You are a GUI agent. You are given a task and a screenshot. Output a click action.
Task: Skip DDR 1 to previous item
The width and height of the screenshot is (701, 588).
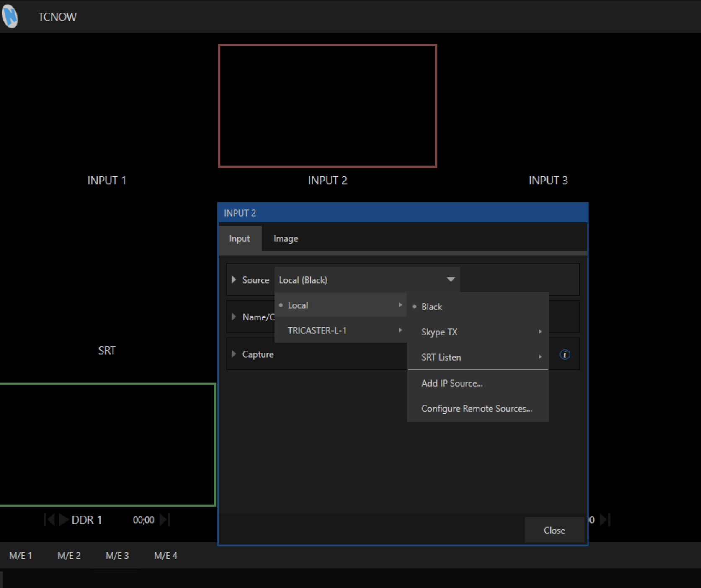50,520
